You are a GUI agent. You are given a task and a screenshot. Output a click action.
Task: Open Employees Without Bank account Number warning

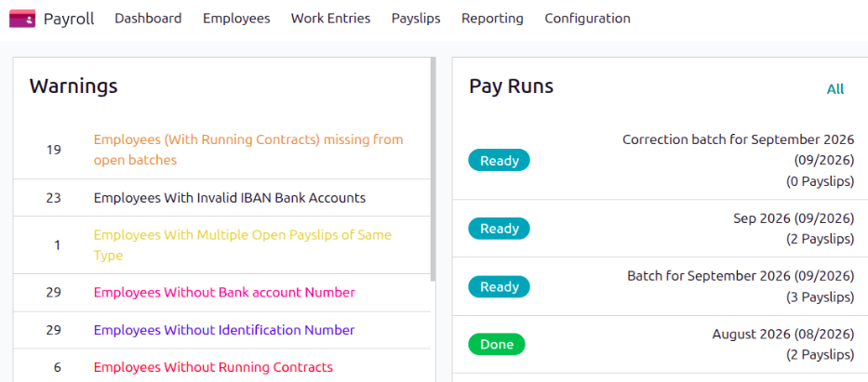[x=224, y=293]
